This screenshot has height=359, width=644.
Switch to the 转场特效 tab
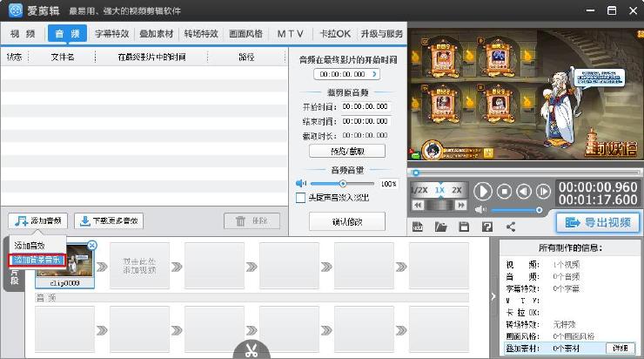tap(201, 34)
